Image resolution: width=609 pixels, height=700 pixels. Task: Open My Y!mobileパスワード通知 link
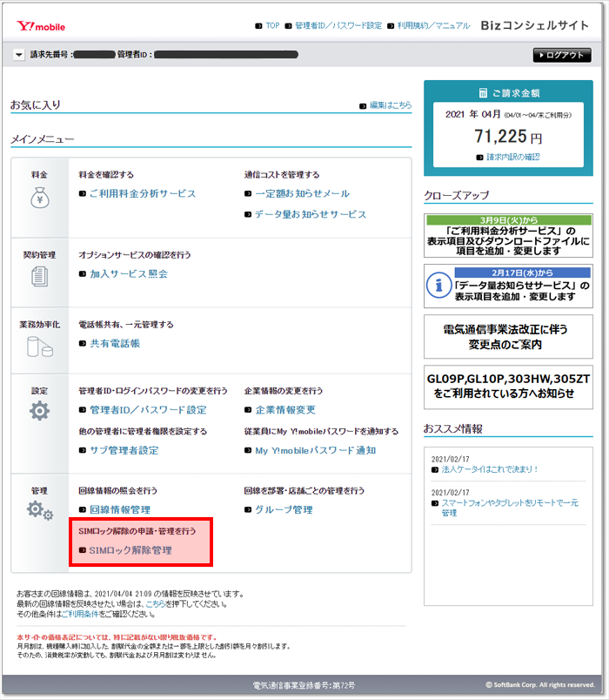[315, 450]
